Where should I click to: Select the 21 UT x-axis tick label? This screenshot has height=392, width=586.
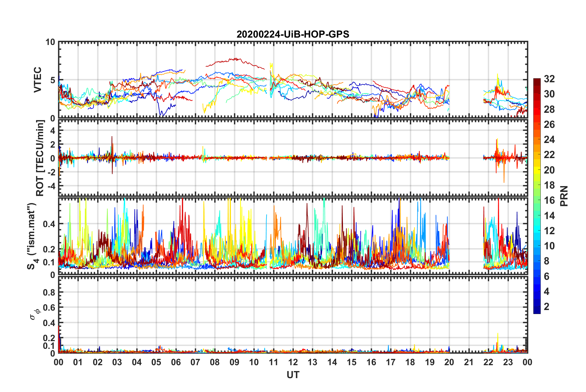[x=469, y=362]
